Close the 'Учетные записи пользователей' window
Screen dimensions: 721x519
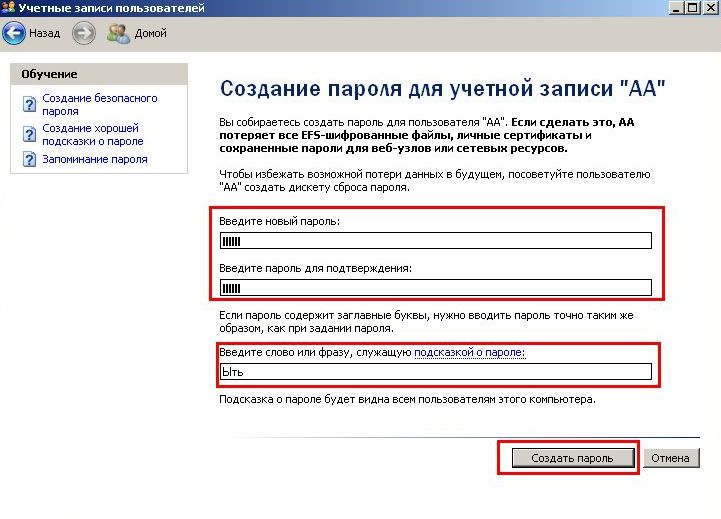710,8
